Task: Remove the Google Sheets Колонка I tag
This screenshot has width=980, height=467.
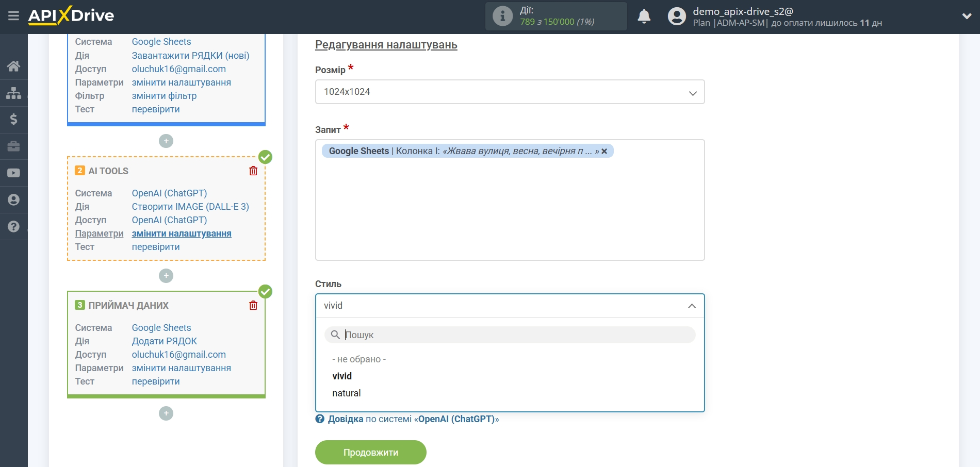Action: coord(604,152)
